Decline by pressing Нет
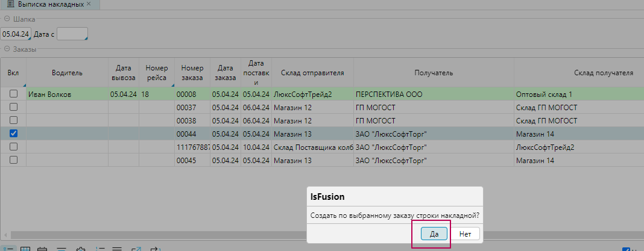644x251 pixels. (x=465, y=234)
